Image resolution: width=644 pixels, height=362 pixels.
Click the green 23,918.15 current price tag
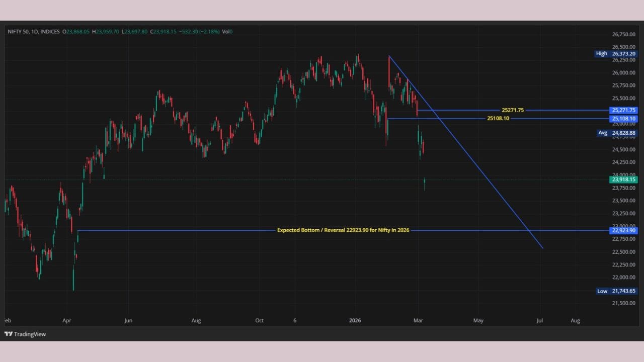point(623,179)
